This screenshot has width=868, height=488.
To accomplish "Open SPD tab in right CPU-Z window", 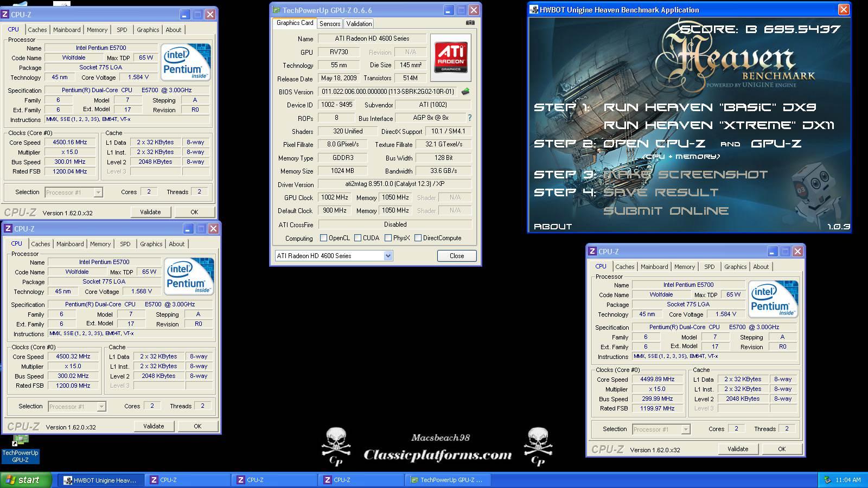I will point(710,267).
